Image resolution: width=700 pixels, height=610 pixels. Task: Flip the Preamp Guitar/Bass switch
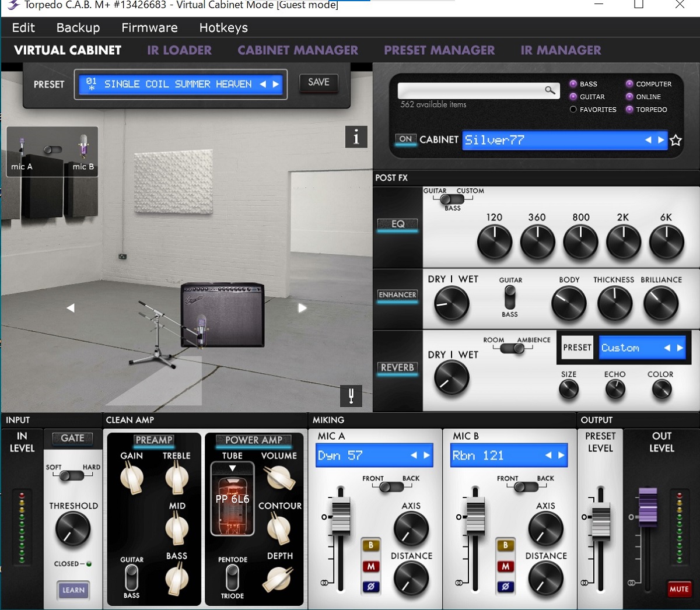(132, 577)
